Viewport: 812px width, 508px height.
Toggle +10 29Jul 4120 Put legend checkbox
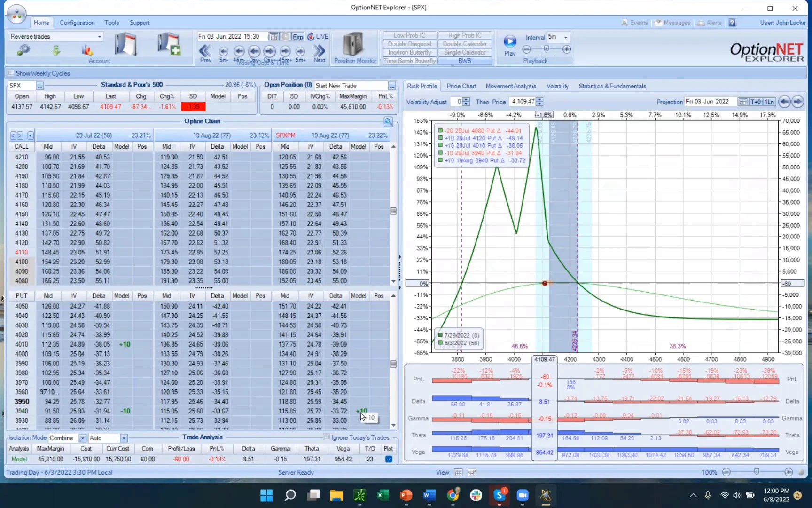441,138
